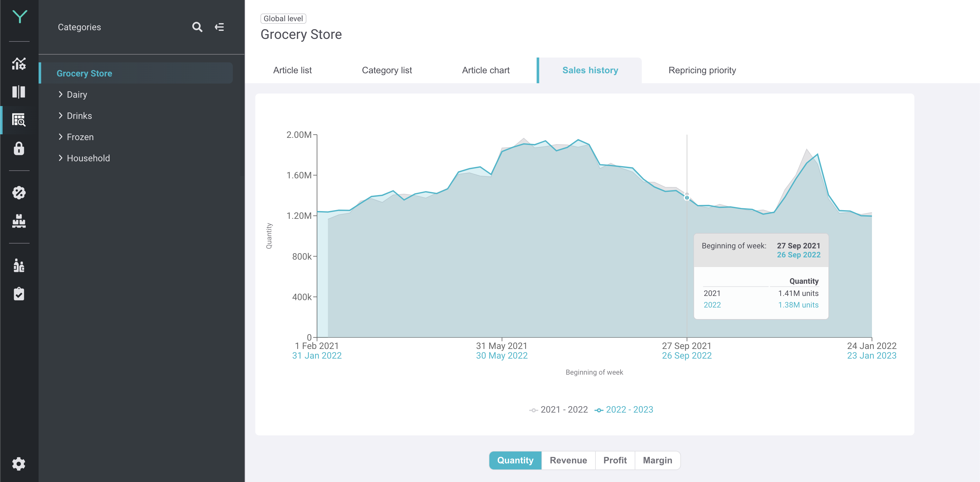Select the Frozen category label
980x482 pixels.
tap(80, 137)
